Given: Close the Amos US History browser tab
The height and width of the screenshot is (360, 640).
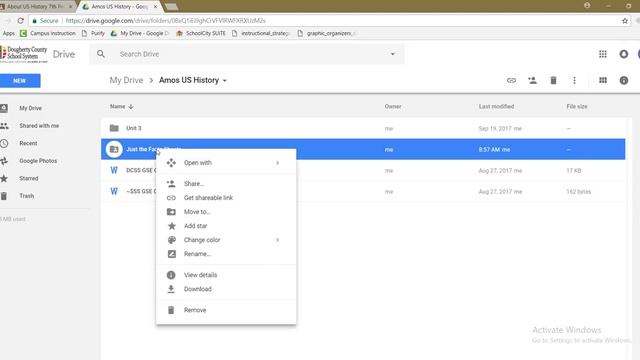Looking at the screenshot, I should (x=155, y=7).
